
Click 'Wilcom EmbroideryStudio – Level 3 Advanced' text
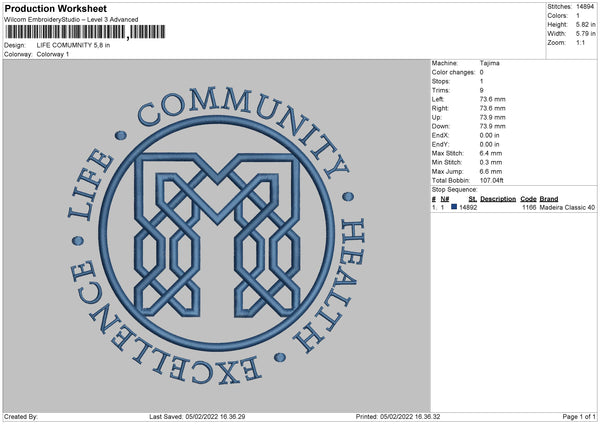(x=71, y=20)
